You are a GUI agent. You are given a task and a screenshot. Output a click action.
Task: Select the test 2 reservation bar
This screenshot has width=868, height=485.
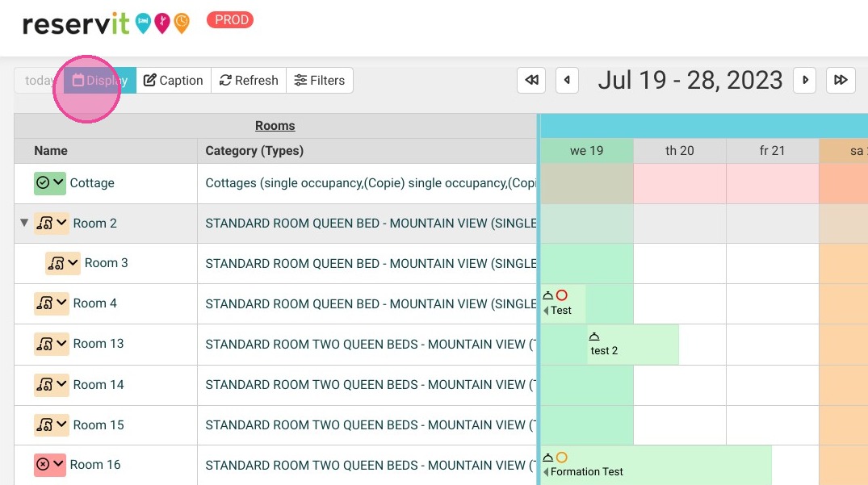pos(633,345)
